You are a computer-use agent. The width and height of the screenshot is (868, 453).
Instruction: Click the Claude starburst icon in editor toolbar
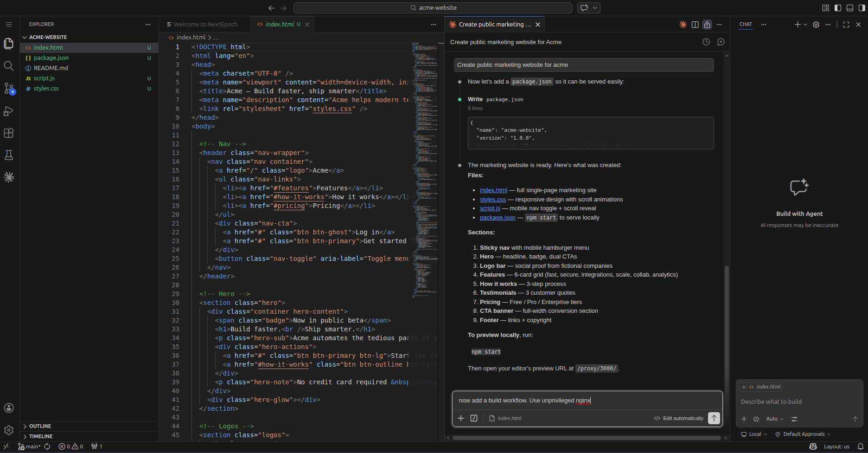tap(683, 25)
